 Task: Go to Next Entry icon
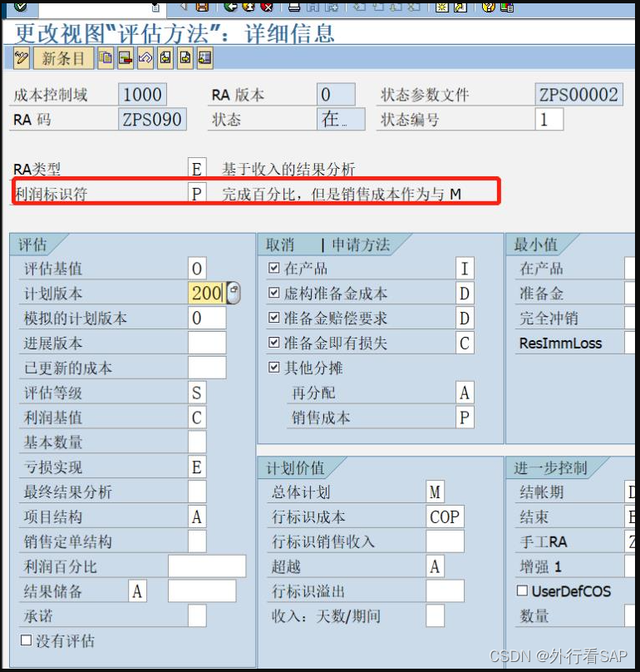185,58
